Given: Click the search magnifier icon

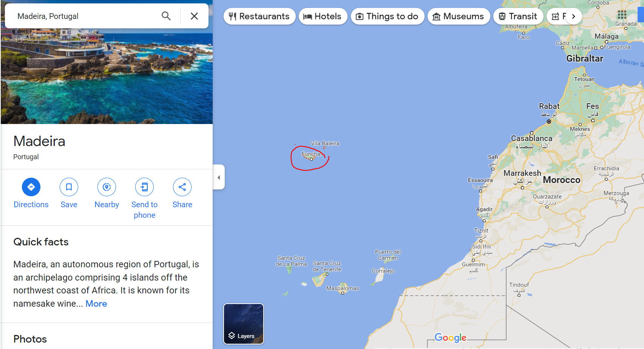Looking at the screenshot, I should [166, 16].
